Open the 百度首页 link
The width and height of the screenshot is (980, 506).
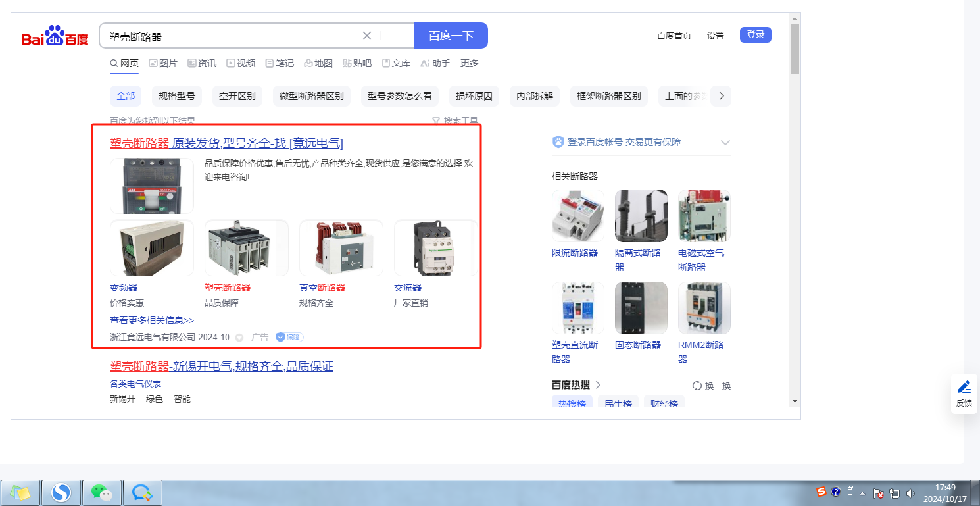[674, 36]
